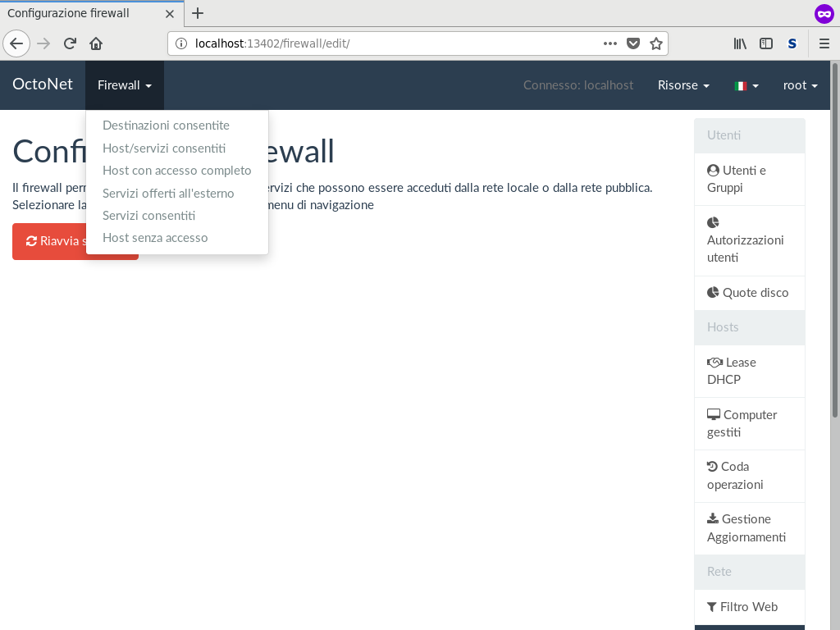The height and width of the screenshot is (630, 840).
Task: Expand the Risorse dropdown
Action: pyautogui.click(x=683, y=85)
